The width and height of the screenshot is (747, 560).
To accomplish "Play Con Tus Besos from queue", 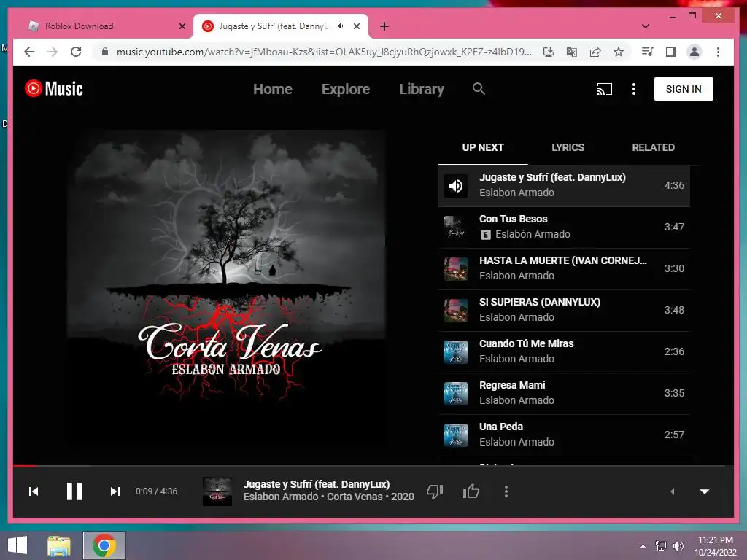I will (x=564, y=227).
